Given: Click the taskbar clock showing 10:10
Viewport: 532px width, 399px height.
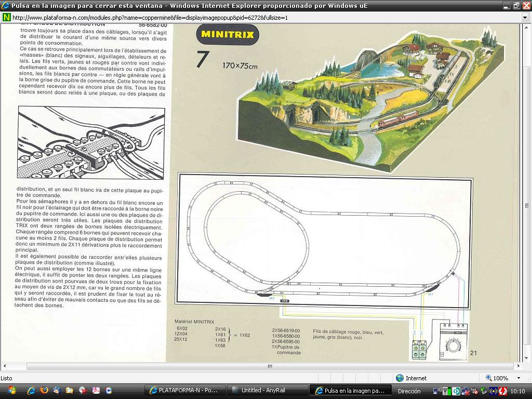Looking at the screenshot, I should (517, 391).
